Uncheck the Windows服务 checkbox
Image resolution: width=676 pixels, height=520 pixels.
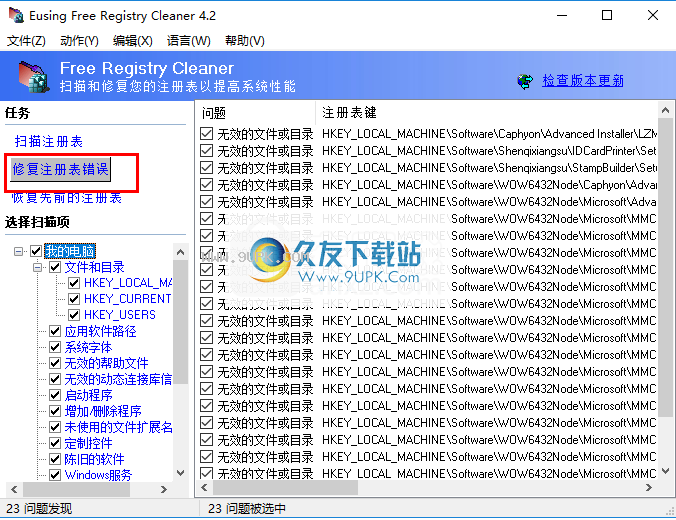pyautogui.click(x=55, y=475)
